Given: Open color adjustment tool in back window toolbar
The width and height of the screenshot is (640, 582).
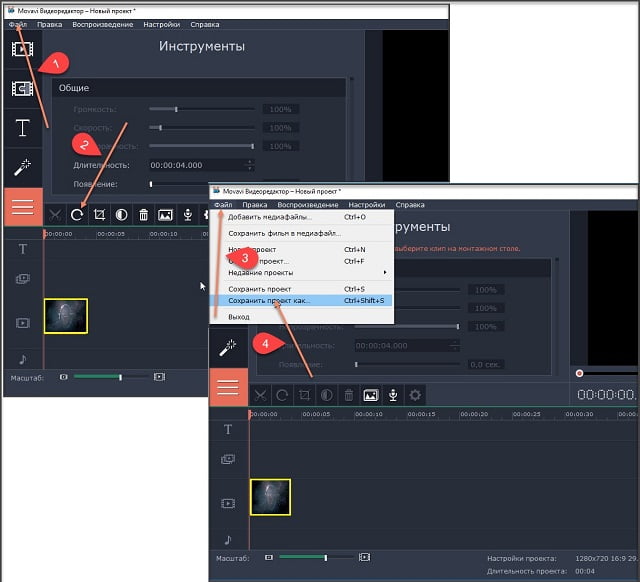Looking at the screenshot, I should [121, 215].
